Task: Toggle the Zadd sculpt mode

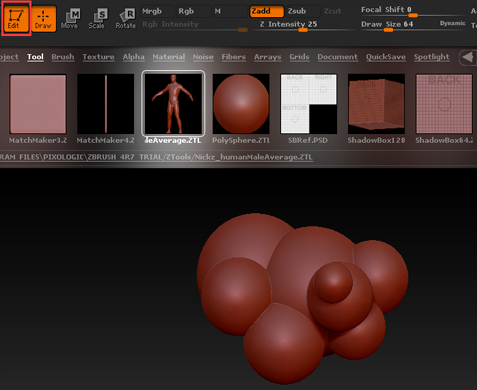Action: pyautogui.click(x=267, y=11)
